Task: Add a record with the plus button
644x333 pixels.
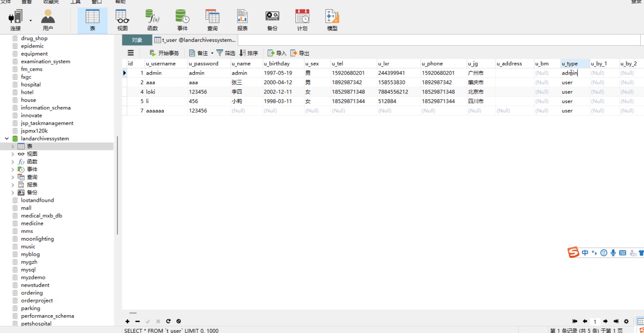Action: (127, 321)
